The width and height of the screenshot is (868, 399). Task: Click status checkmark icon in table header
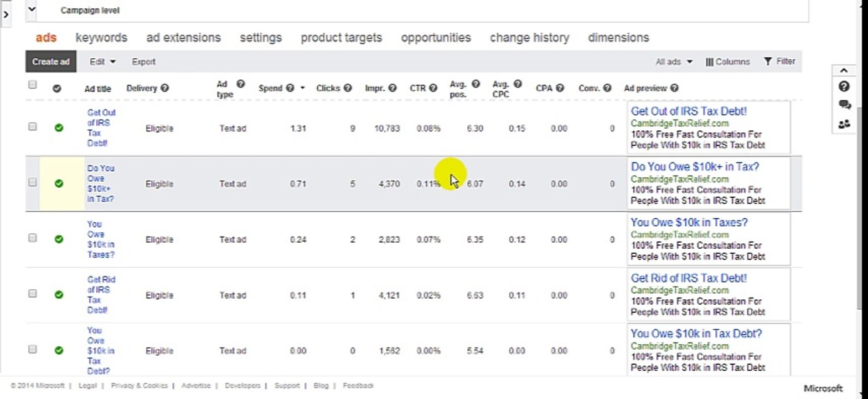click(56, 89)
